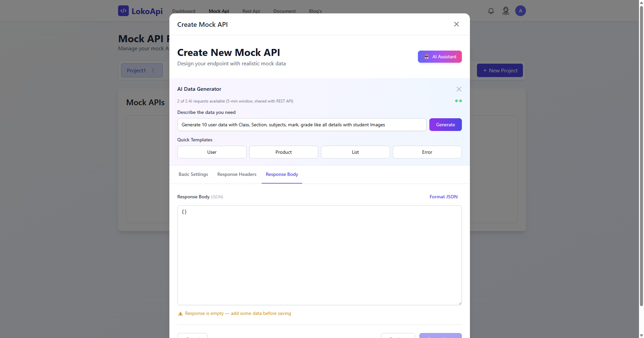Switch to the Response Headers tab

pyautogui.click(x=237, y=174)
